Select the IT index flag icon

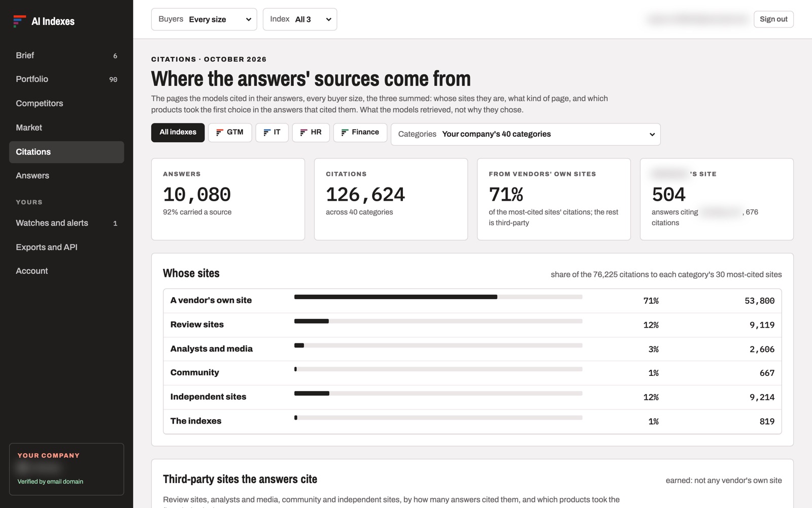[267, 132]
